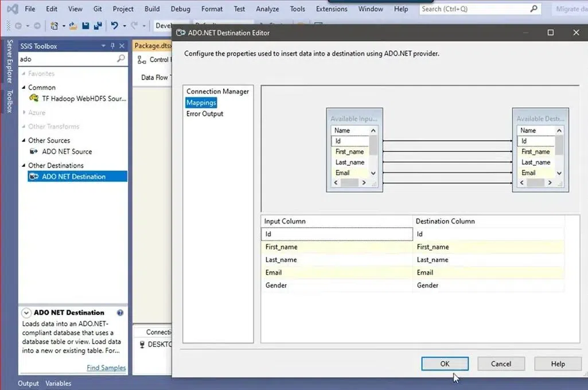Click the Open File toolbar icon
Image resolution: width=588 pixels, height=390 pixels.
tap(73, 26)
